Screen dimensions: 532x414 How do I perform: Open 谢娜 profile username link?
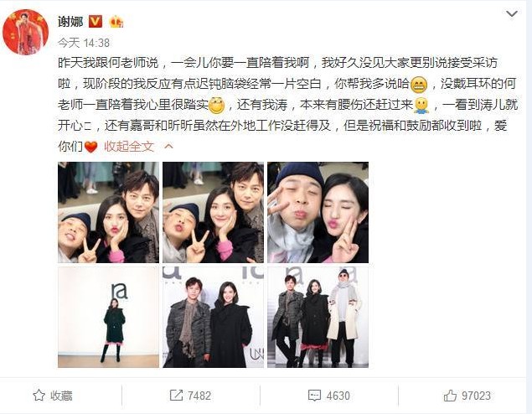[x=70, y=22]
